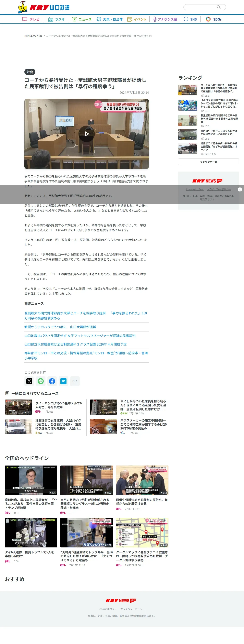This screenshot has width=244, height=644.
Task: Click sidebar プライバシーポリシー link
Action: click(x=219, y=189)
